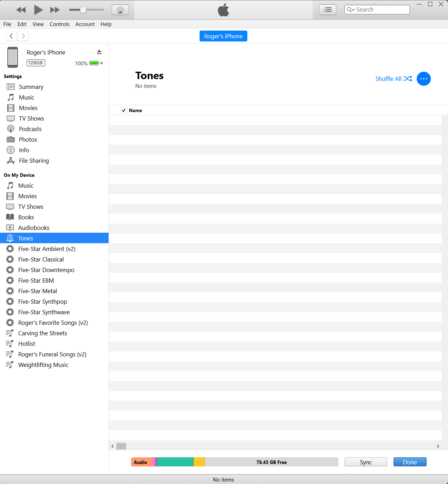Skip to the next track

point(55,10)
